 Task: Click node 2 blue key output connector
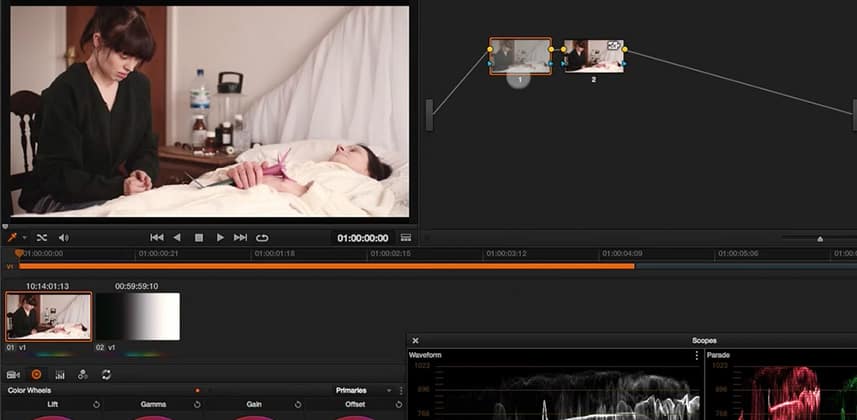pyautogui.click(x=624, y=64)
